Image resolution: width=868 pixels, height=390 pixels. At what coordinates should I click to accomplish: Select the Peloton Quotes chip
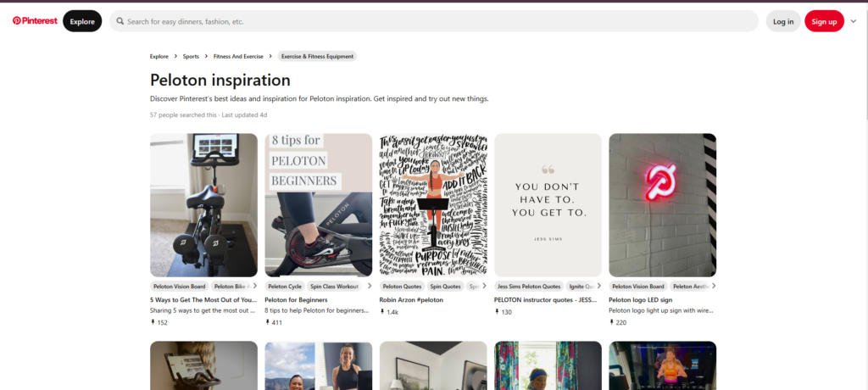click(403, 287)
